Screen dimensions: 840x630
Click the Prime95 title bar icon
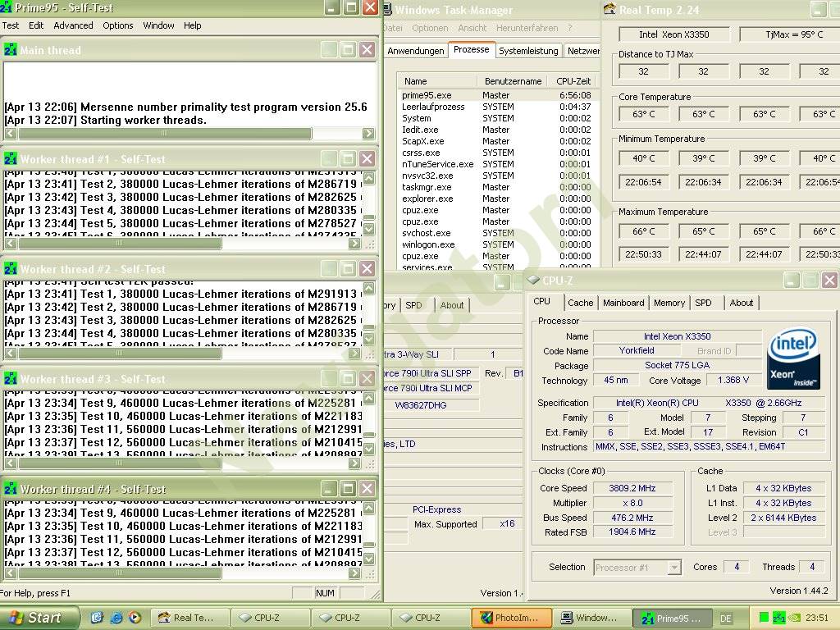coord(6,7)
